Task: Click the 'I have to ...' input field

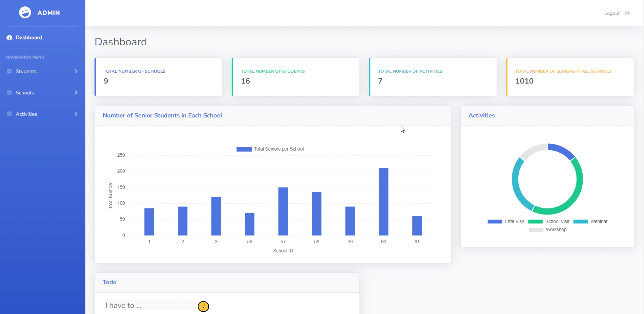Action: [150, 305]
